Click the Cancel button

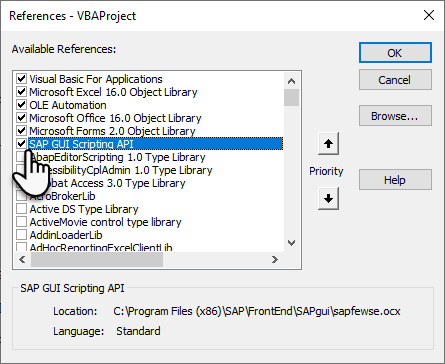coord(395,80)
